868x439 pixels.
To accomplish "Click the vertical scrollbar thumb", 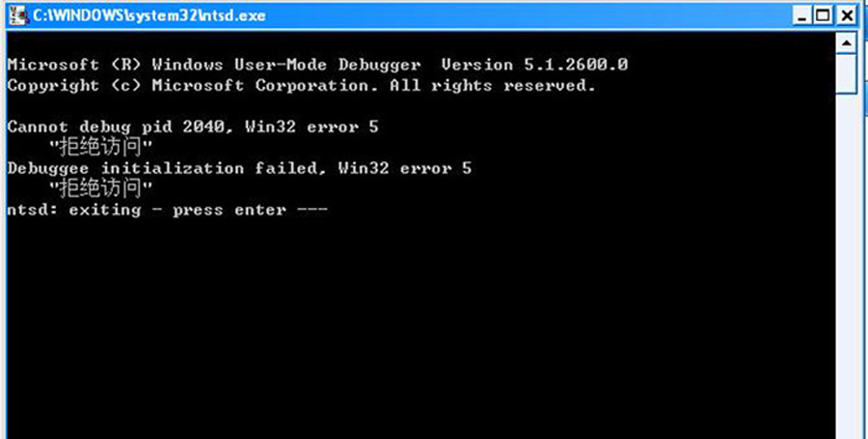I will click(x=847, y=74).
